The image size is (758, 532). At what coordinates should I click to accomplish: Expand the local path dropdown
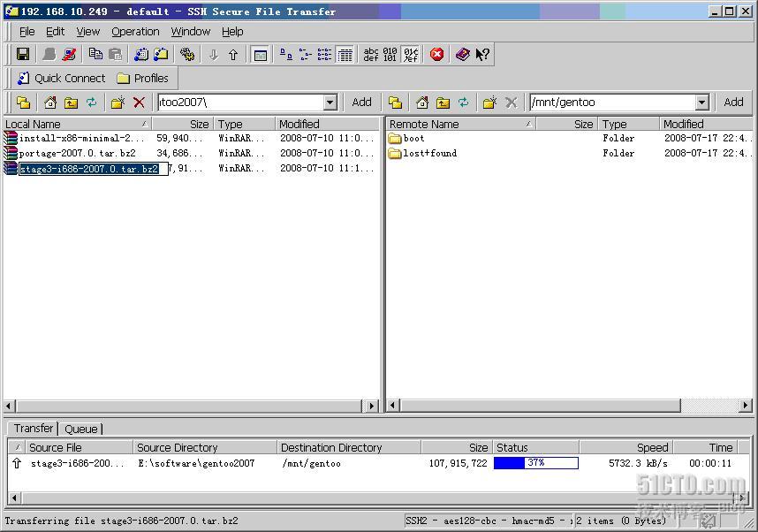330,103
